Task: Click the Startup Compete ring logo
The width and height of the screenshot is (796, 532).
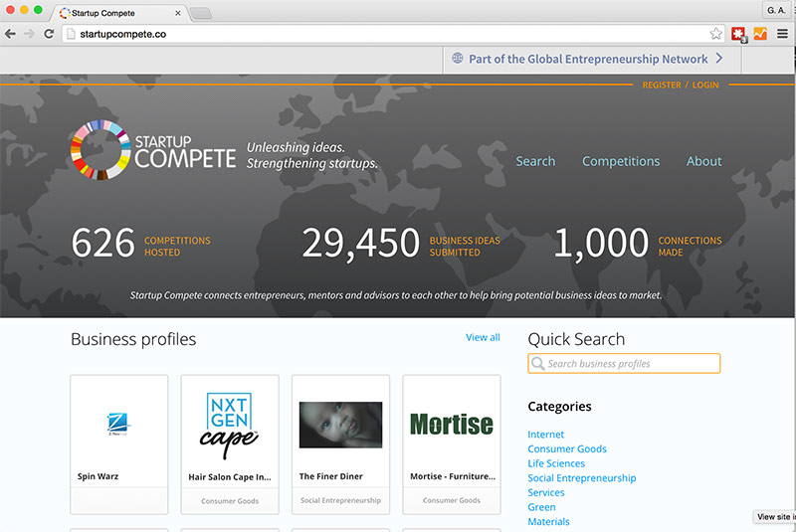Action: point(100,149)
